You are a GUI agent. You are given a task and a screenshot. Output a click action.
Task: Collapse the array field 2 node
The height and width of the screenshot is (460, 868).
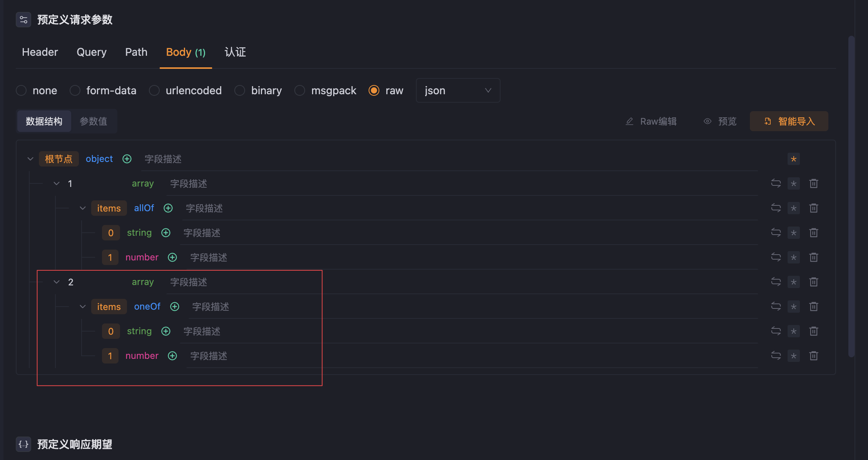pyautogui.click(x=56, y=282)
